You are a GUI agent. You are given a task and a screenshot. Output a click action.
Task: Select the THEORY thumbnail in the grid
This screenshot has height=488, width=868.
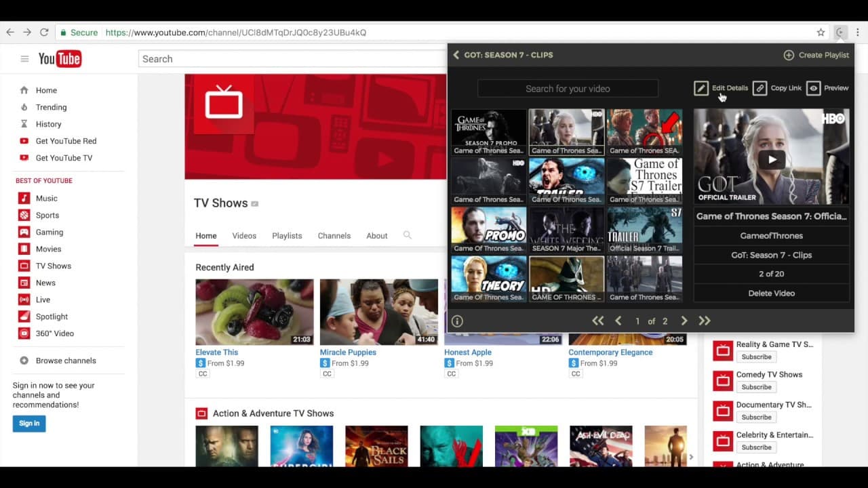(489, 279)
